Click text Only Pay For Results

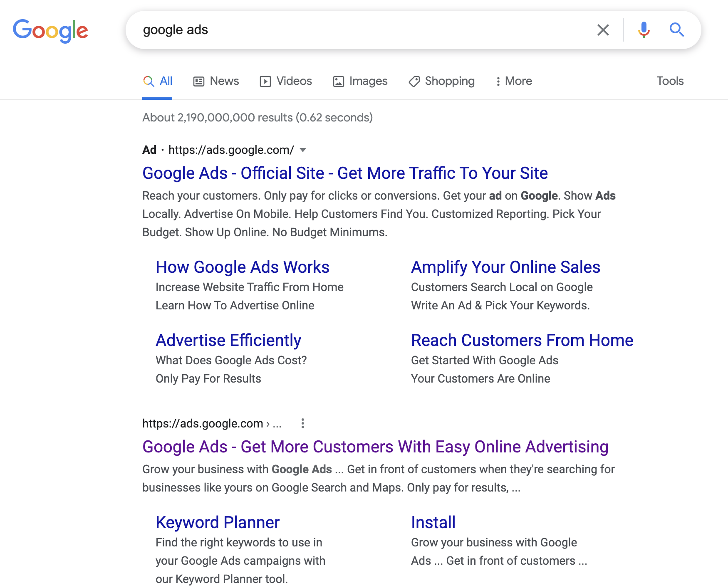pos(208,379)
